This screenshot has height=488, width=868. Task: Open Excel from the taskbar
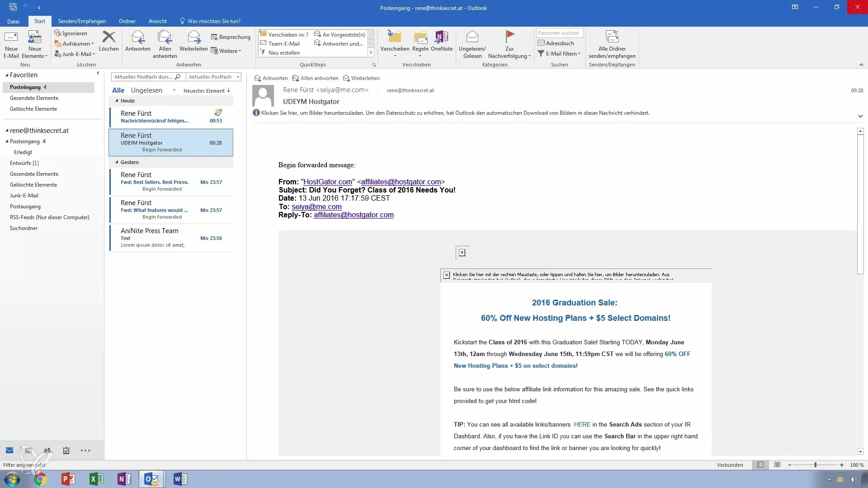click(x=96, y=479)
